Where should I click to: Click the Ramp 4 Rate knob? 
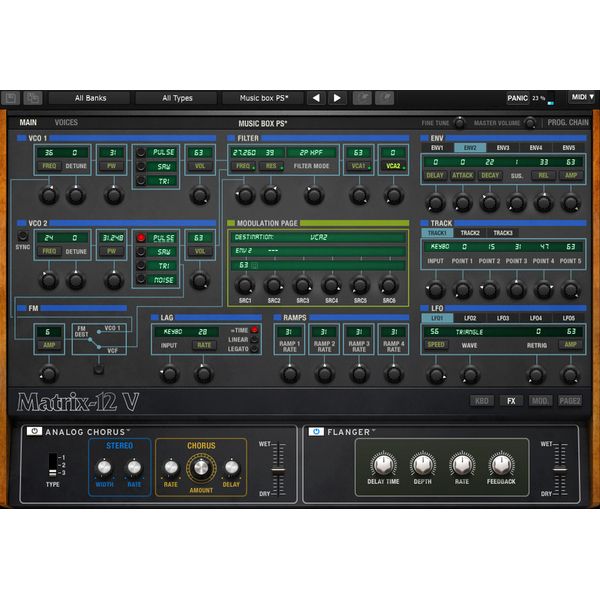click(x=393, y=373)
